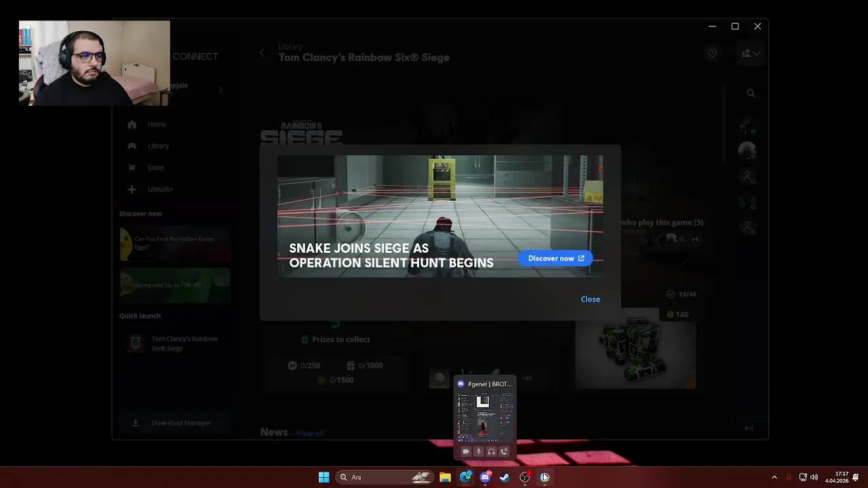Image resolution: width=868 pixels, height=488 pixels.
Task: Open File Explorer from taskbar
Action: pos(445,477)
